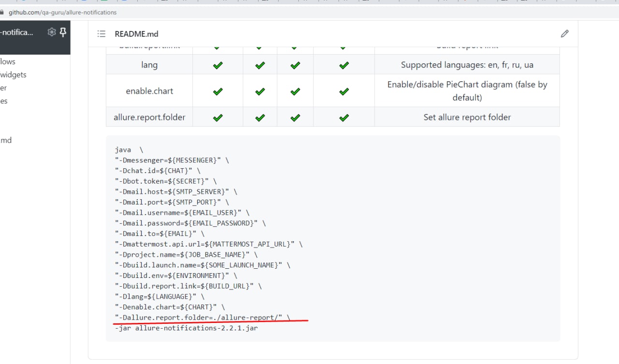
Task: Click the -Dmail.to=${EMAIL} code line
Action: [160, 233]
